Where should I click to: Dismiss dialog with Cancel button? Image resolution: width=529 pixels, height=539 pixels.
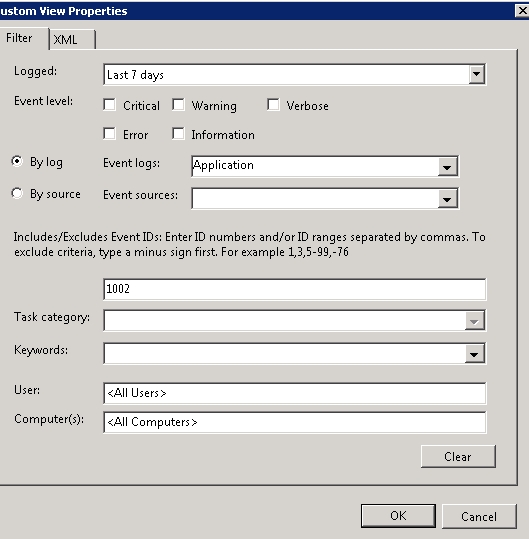(x=479, y=516)
